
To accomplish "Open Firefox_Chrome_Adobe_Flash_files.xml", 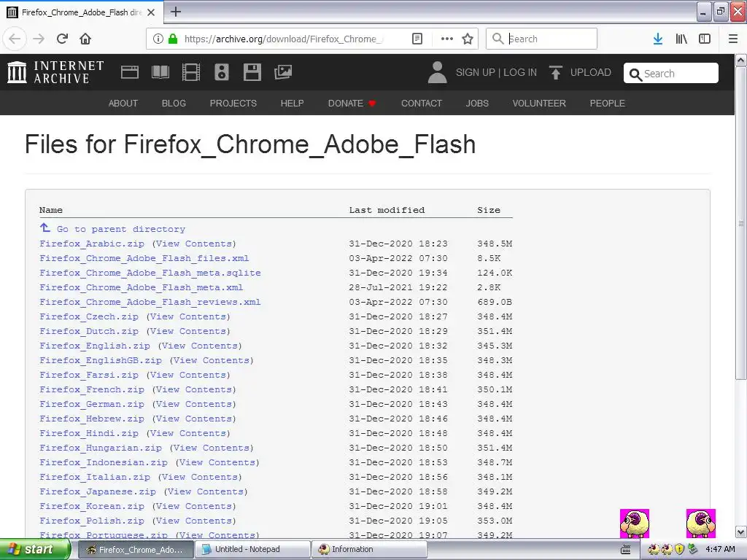I will (144, 258).
